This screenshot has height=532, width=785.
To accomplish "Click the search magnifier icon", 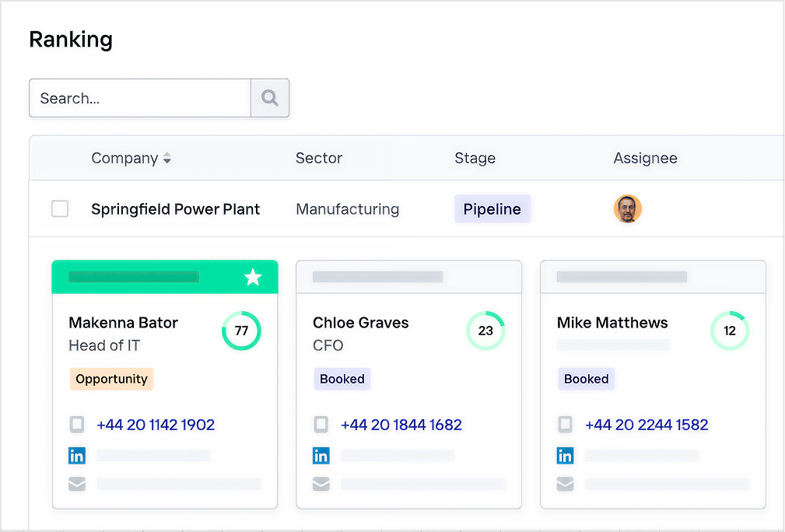I will click(269, 98).
